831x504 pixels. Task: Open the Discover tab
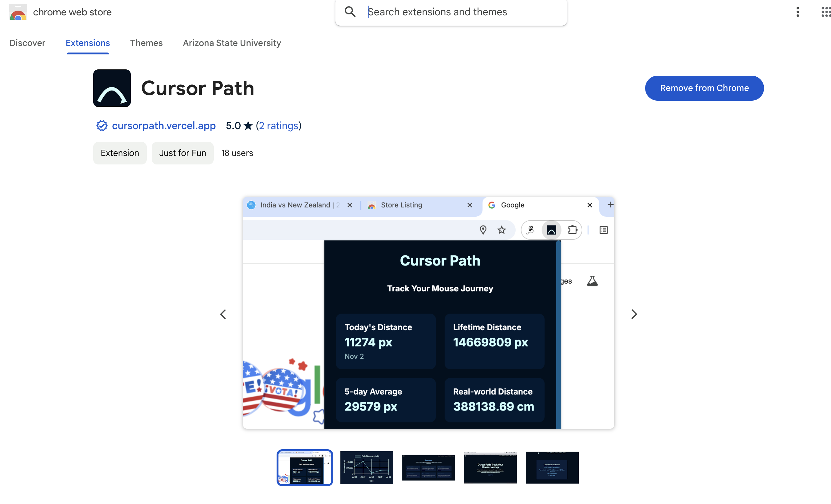coord(27,43)
